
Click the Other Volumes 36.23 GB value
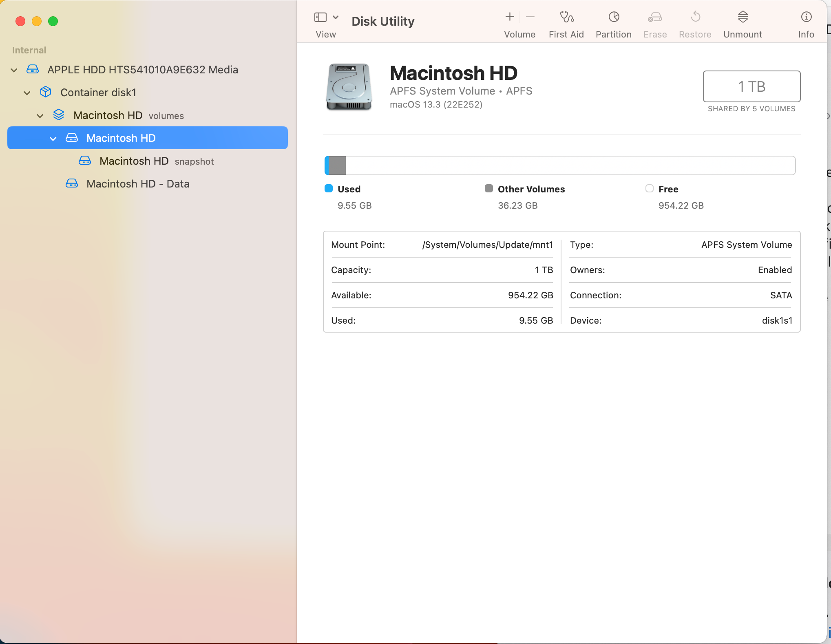point(517,206)
